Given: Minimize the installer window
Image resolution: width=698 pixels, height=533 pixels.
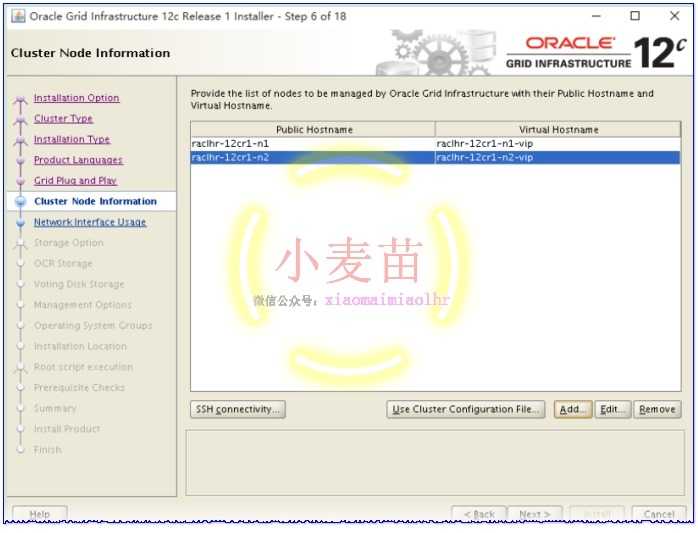Looking at the screenshot, I should [x=596, y=16].
